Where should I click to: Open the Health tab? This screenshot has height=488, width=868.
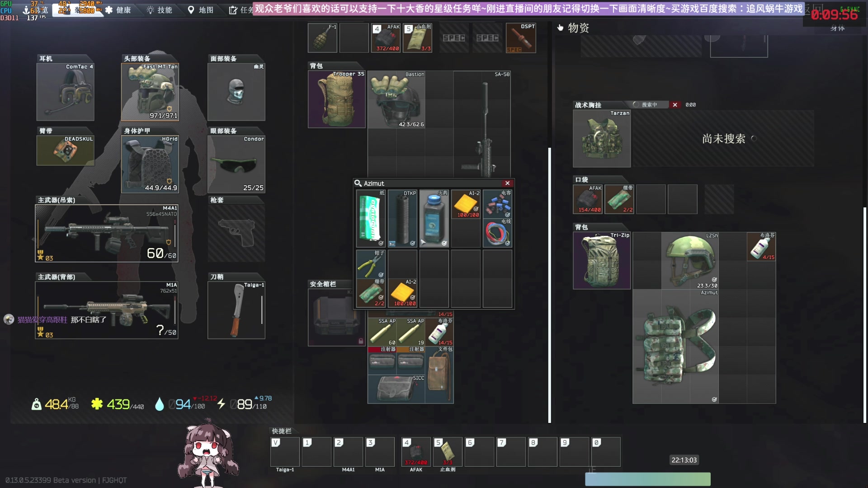click(x=118, y=10)
